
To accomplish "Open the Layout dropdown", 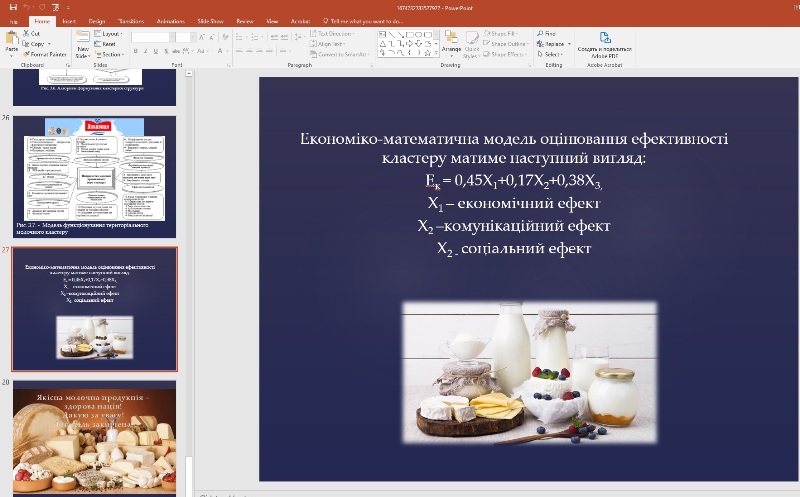I will pos(108,34).
